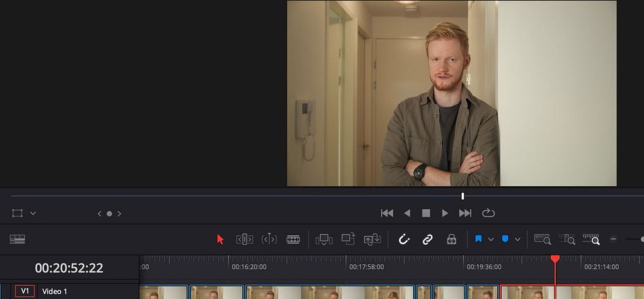Add a blue flag to clip

pyautogui.click(x=478, y=239)
